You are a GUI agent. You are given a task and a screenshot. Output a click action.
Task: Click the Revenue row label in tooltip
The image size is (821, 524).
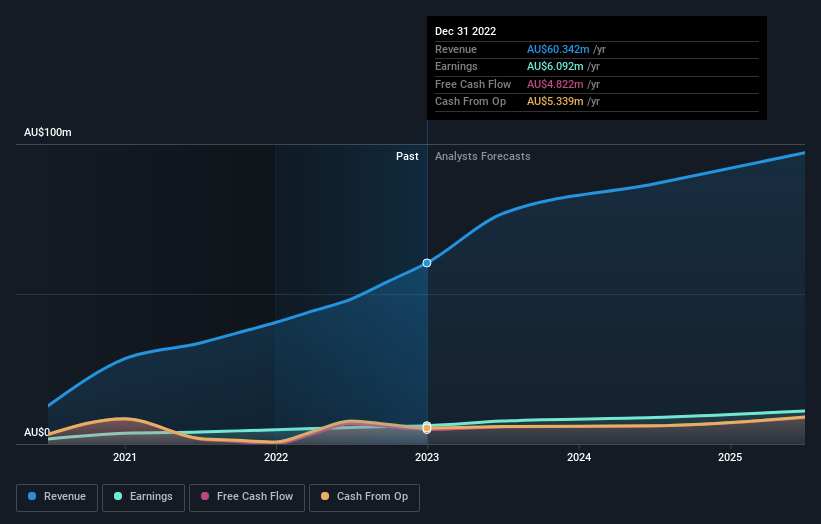(x=456, y=49)
